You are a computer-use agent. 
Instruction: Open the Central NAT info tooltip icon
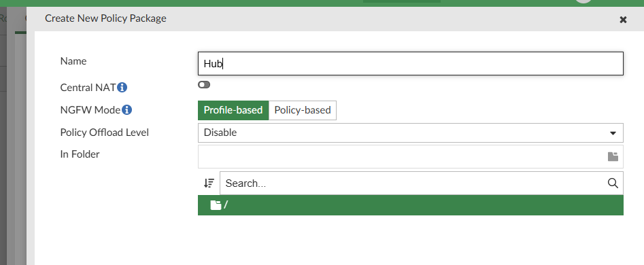click(x=122, y=88)
